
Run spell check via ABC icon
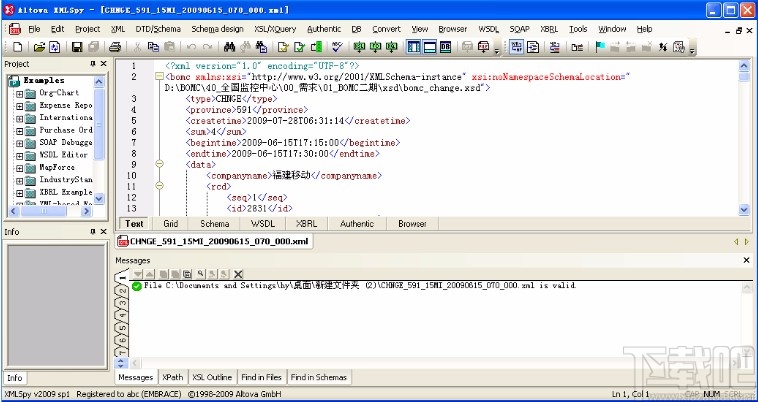pos(337,47)
